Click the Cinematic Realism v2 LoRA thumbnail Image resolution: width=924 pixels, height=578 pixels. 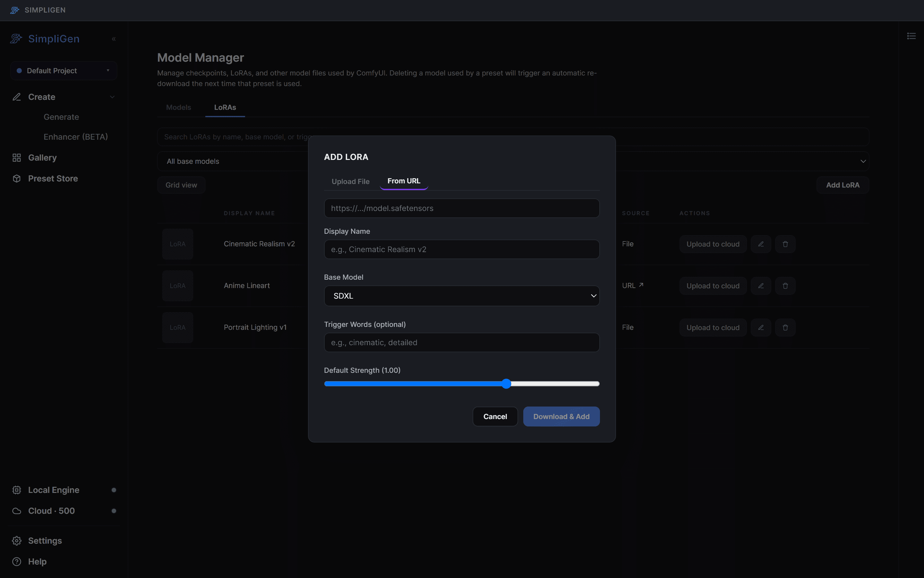[x=177, y=244]
